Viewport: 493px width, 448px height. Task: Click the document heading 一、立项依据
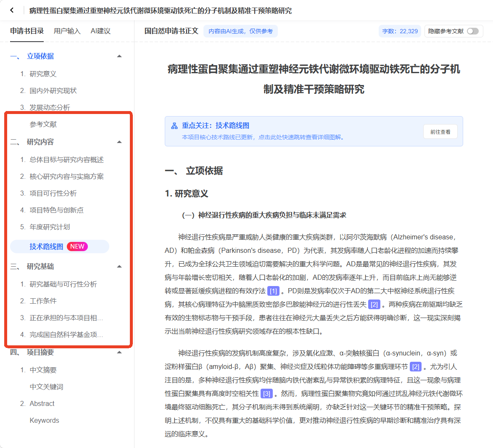coord(194,171)
